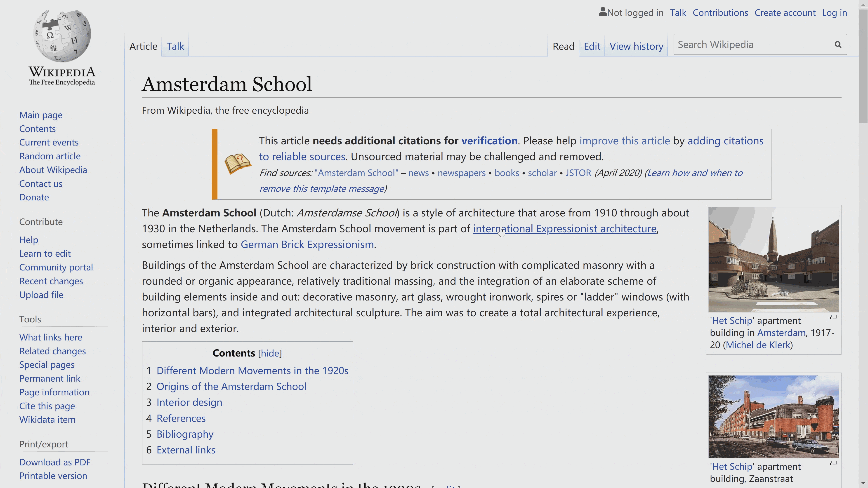Click improve this article link
This screenshot has width=868, height=488.
click(624, 141)
